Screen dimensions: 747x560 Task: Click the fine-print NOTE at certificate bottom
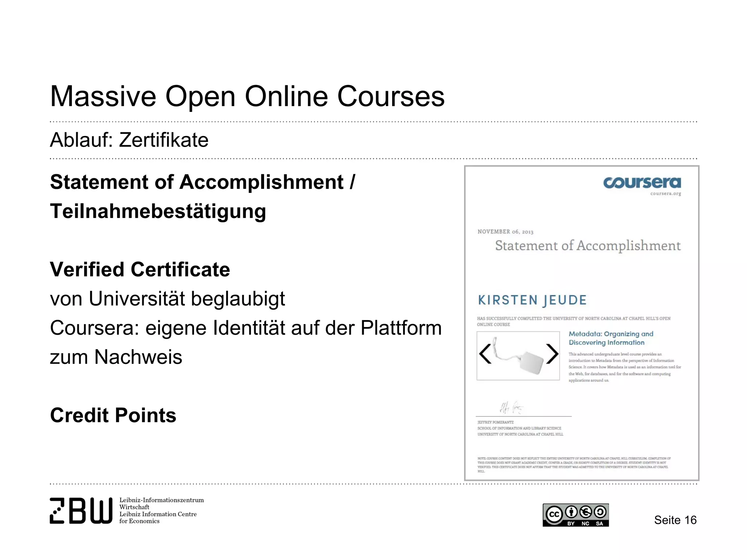pyautogui.click(x=574, y=465)
